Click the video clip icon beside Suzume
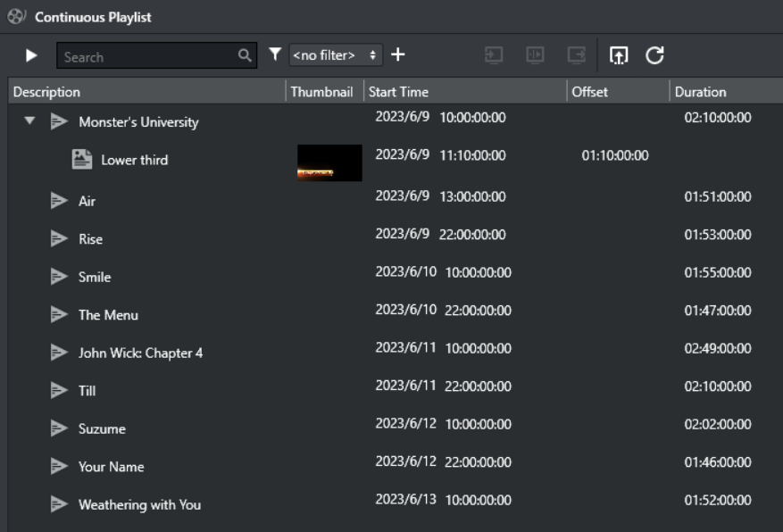 (x=59, y=428)
